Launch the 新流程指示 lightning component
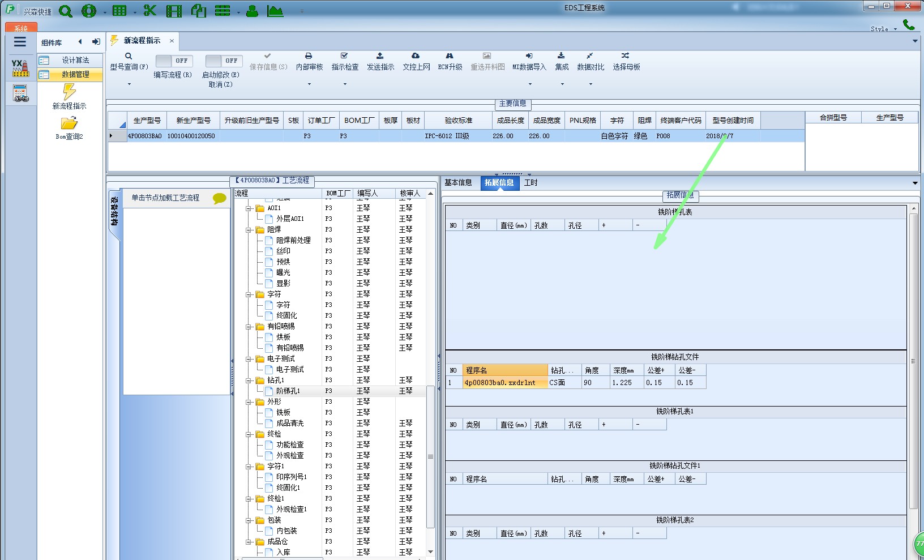The width and height of the screenshot is (924, 560). pos(69,96)
